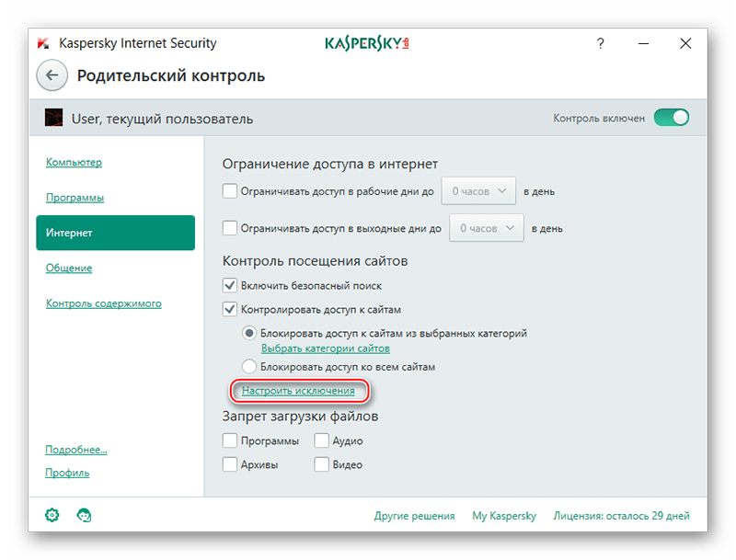Select the 'Интернет' sidebar section
Viewport: 736px width, 560px height.
tap(116, 233)
